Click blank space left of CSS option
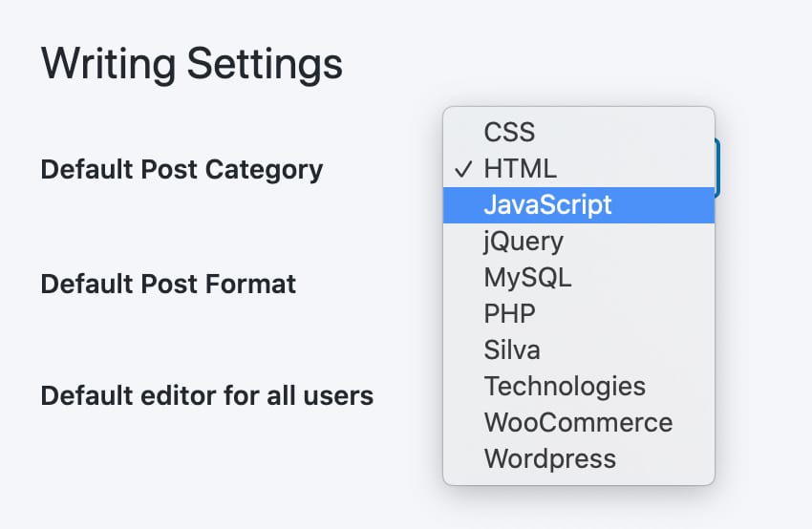Image resolution: width=812 pixels, height=529 pixels. click(x=462, y=132)
